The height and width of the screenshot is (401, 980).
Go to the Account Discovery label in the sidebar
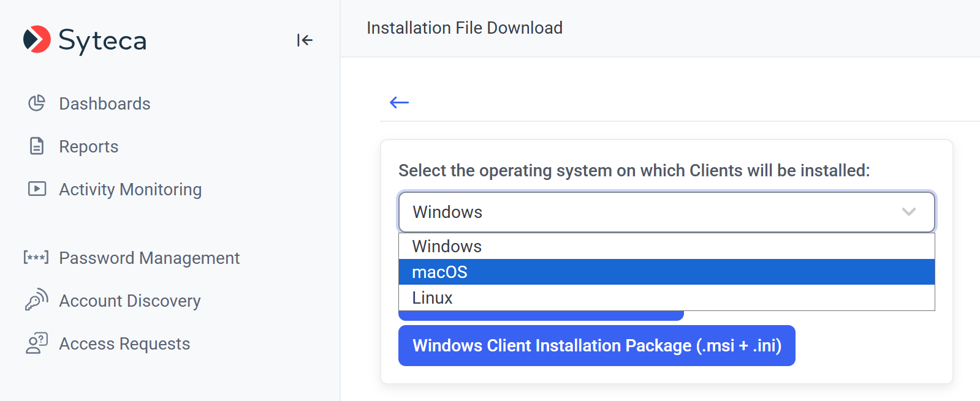(130, 301)
